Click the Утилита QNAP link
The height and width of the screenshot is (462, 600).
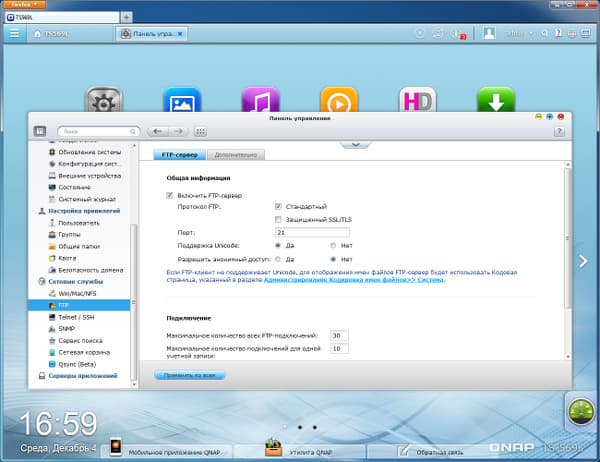click(311, 452)
